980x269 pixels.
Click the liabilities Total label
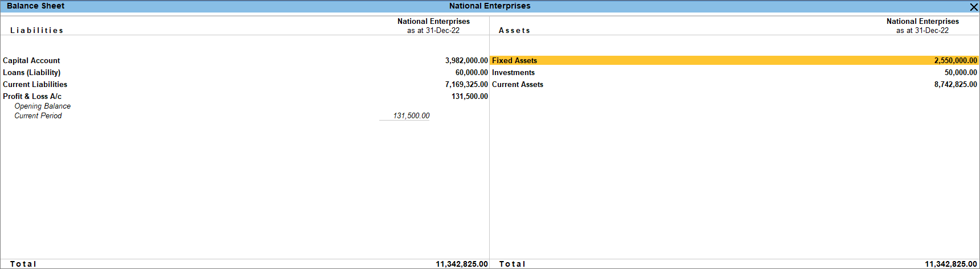[x=23, y=264]
